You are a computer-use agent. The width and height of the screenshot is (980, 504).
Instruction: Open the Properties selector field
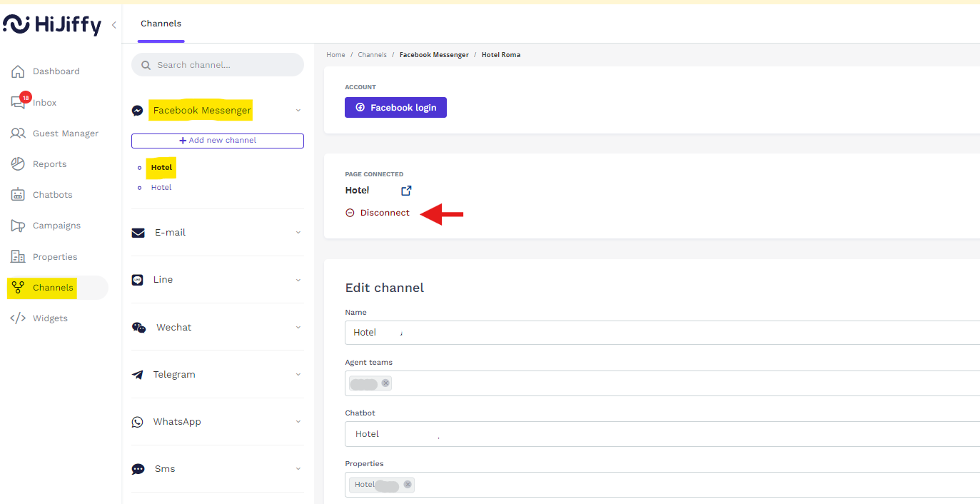click(662, 485)
